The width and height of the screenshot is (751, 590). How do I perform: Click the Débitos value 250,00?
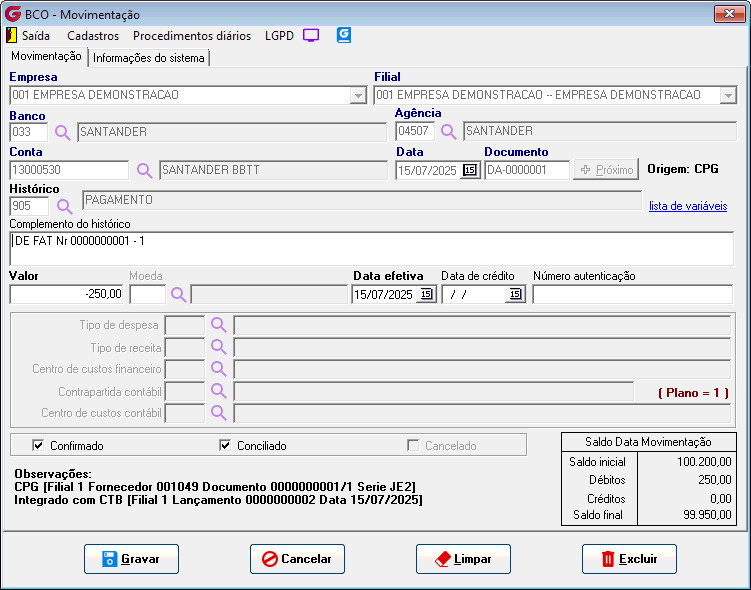[x=715, y=480]
